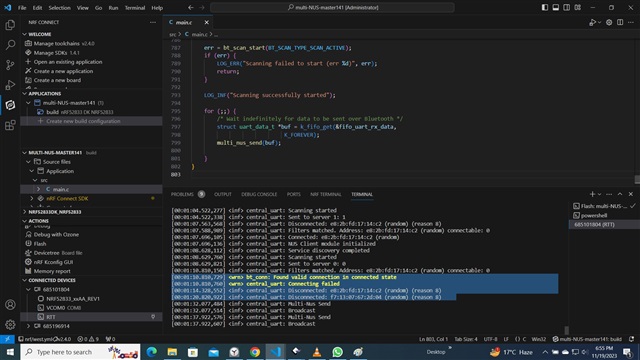Image resolution: width=640 pixels, height=360 pixels.
Task: Open the new terminal launch profile dropdown
Action: (x=599, y=194)
